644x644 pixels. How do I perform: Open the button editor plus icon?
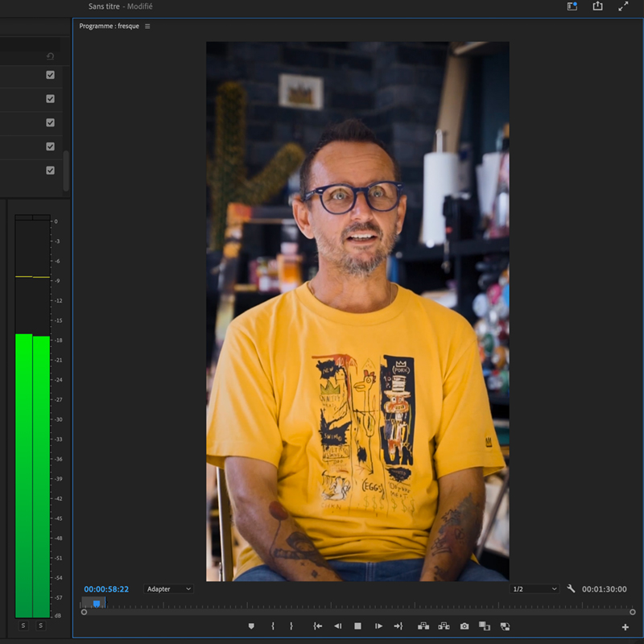tap(625, 627)
